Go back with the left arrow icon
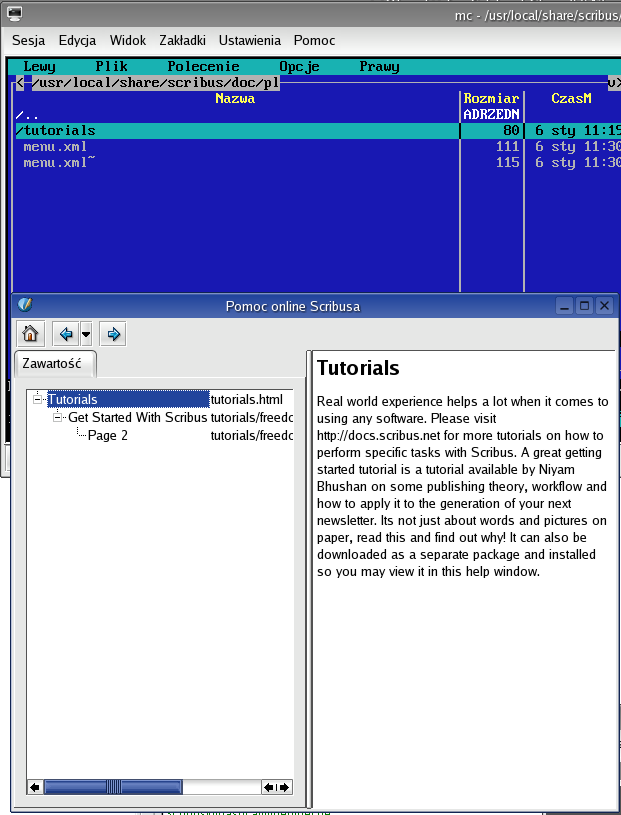Screen dimensions: 621x815 coord(66,334)
